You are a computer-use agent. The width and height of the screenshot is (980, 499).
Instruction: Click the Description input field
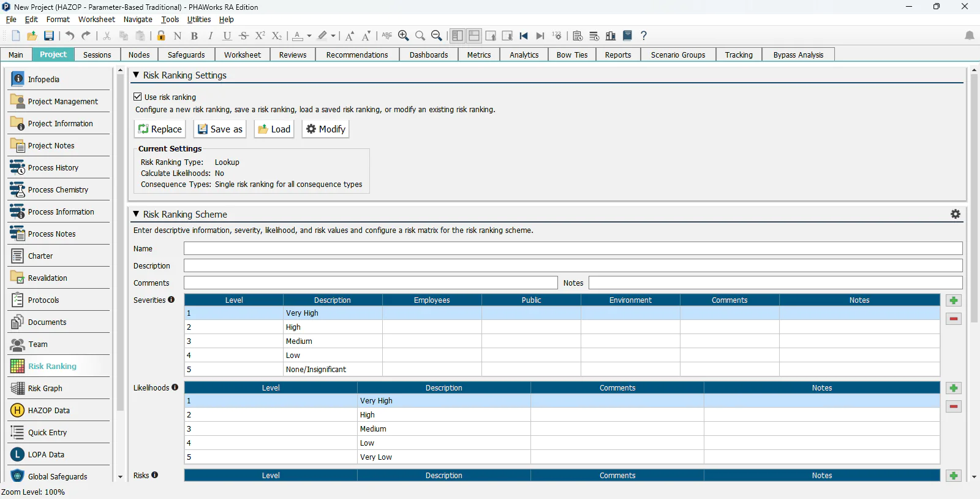click(x=573, y=265)
